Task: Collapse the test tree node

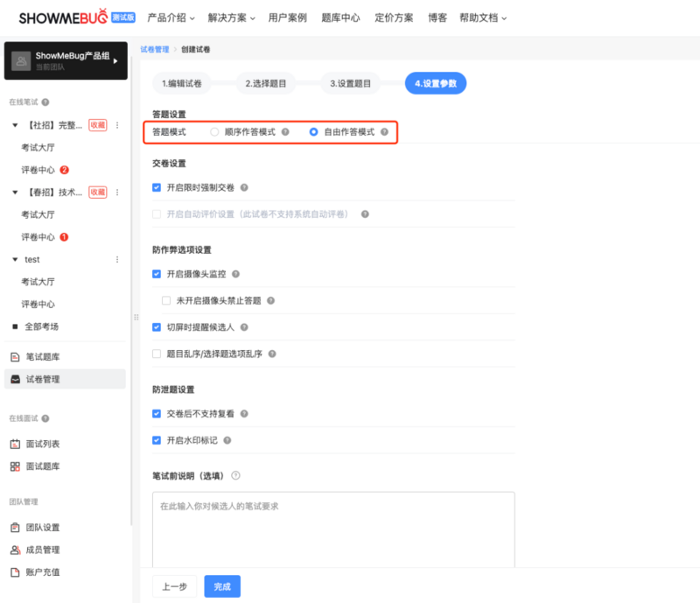Action: tap(15, 260)
